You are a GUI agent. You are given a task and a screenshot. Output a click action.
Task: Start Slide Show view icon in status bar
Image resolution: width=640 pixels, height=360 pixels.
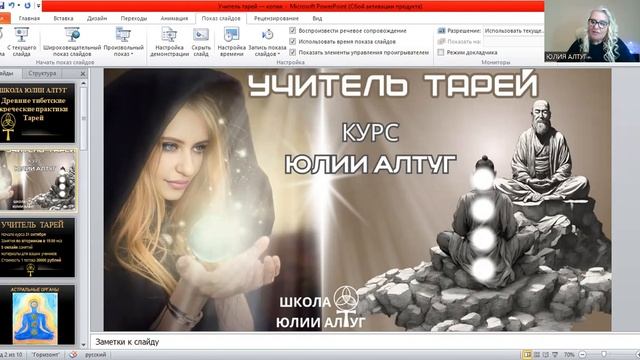click(x=554, y=355)
